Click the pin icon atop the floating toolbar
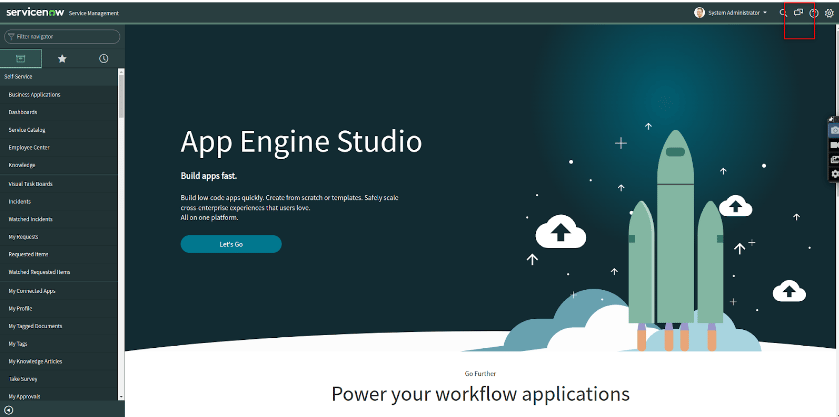The height and width of the screenshot is (417, 839). click(832, 119)
